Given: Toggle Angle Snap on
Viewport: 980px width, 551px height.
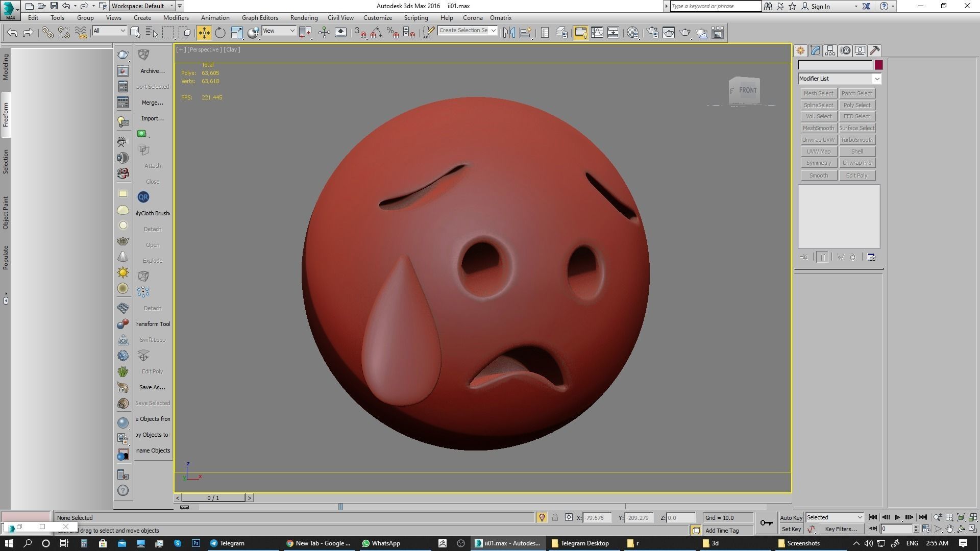Looking at the screenshot, I should point(376,33).
